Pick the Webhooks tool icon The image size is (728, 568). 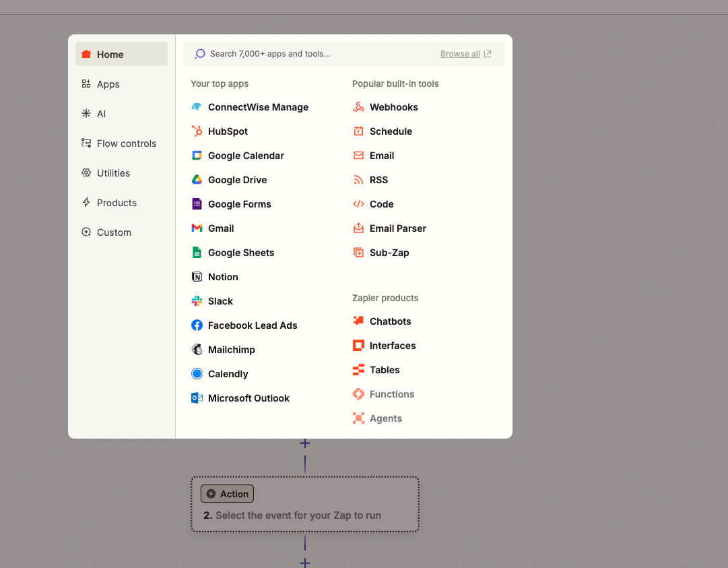(x=358, y=107)
